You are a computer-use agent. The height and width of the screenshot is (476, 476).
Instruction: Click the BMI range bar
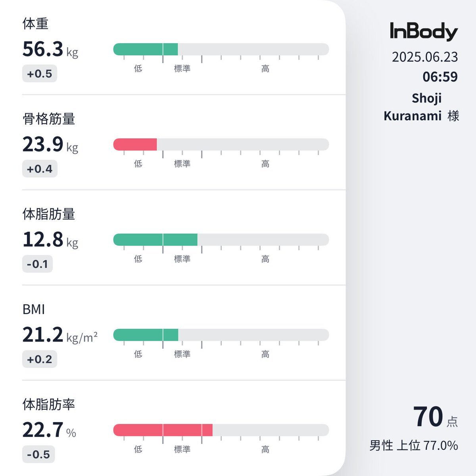tap(221, 335)
